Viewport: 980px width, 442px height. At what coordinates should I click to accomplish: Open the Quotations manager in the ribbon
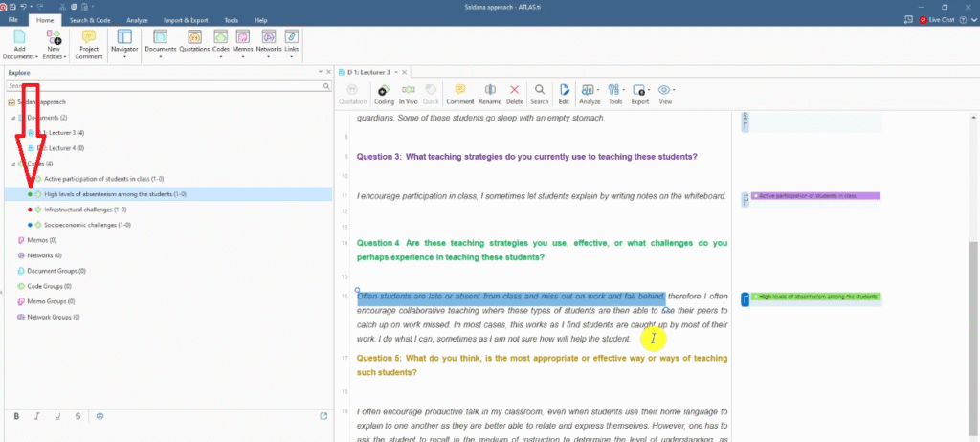click(x=195, y=45)
